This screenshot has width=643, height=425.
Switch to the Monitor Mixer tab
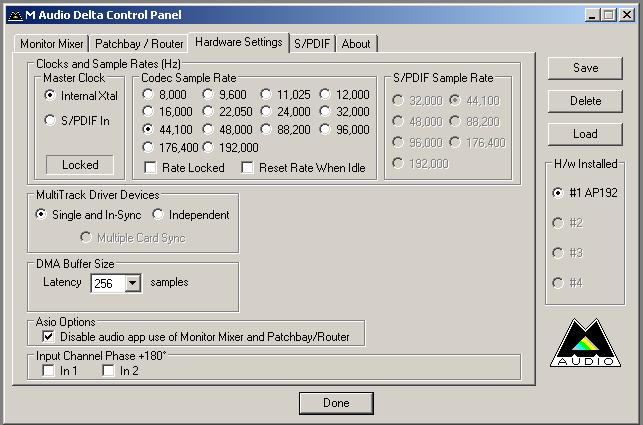[x=52, y=43]
